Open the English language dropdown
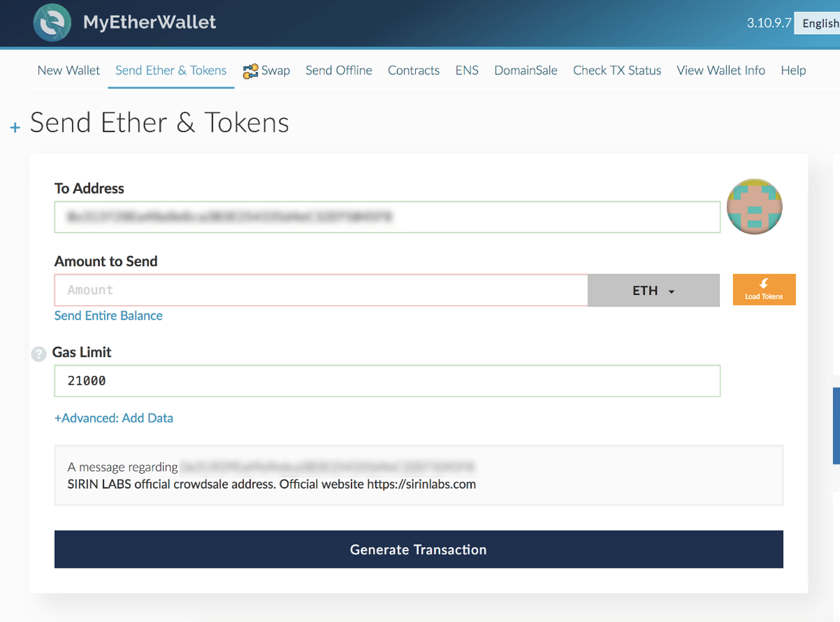The width and height of the screenshot is (840, 622). (x=817, y=23)
